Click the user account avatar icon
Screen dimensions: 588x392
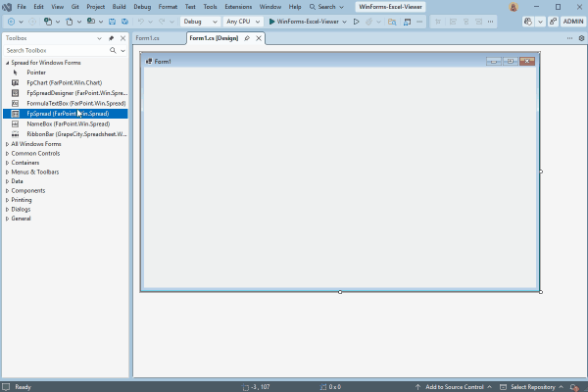pyautogui.click(x=514, y=7)
